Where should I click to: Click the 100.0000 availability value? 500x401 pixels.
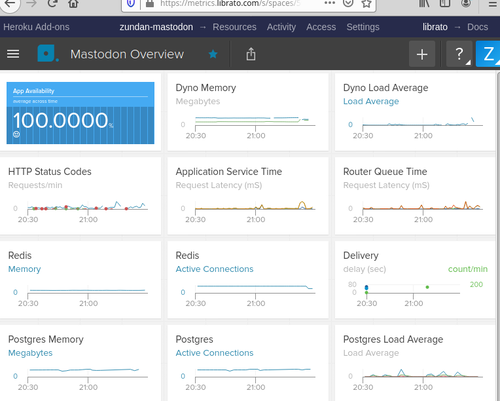pos(60,120)
